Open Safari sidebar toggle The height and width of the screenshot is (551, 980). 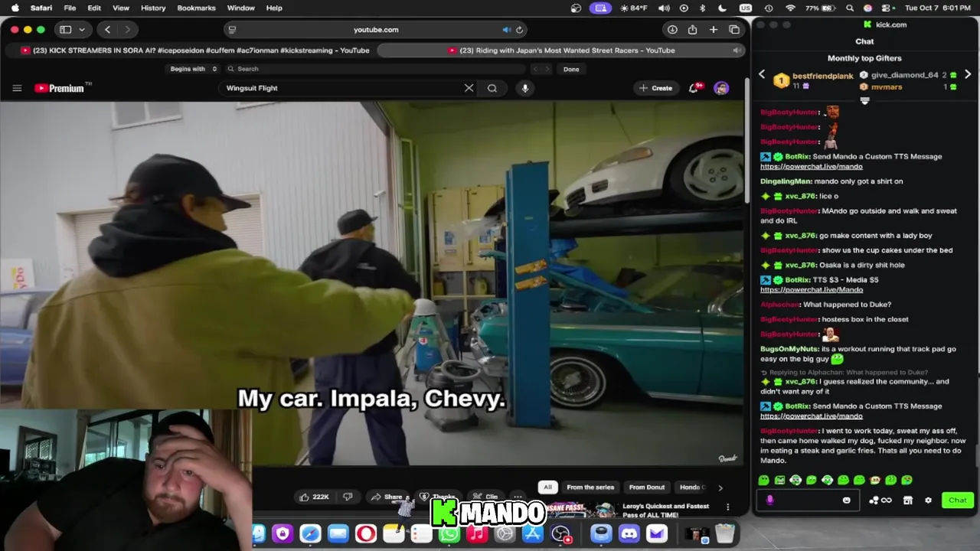pyautogui.click(x=66, y=30)
